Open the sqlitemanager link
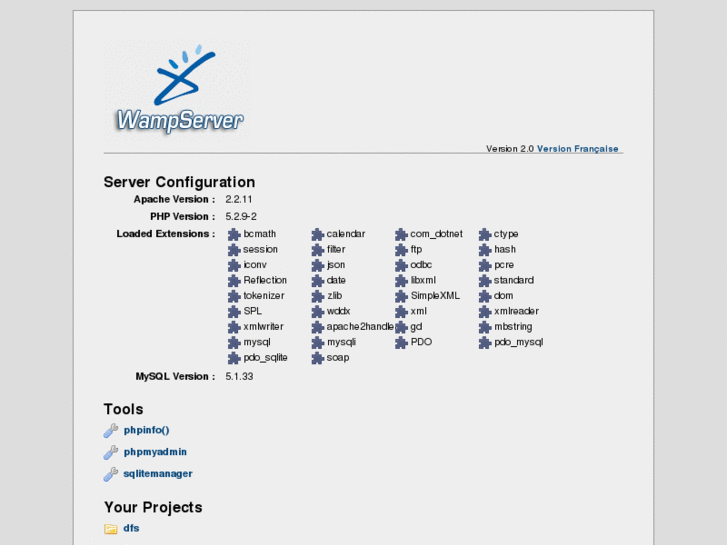Screen dimensions: 727x545 [x=158, y=474]
